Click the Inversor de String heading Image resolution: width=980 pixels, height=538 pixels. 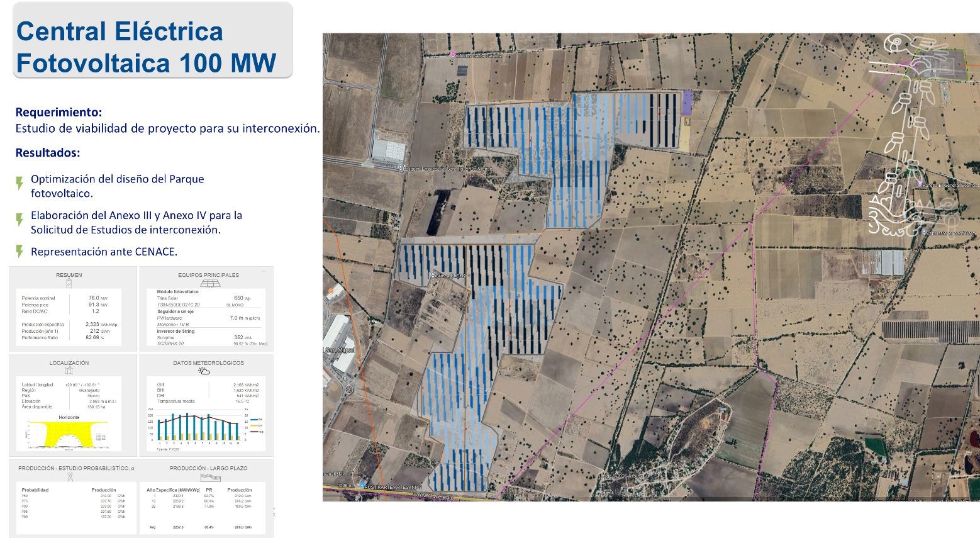pyautogui.click(x=175, y=331)
